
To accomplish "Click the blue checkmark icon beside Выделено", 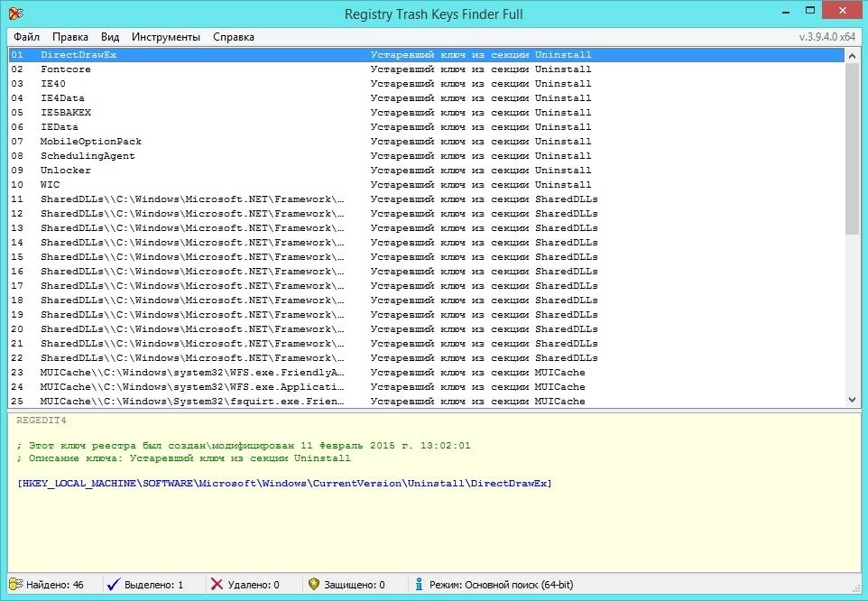I will [x=114, y=585].
